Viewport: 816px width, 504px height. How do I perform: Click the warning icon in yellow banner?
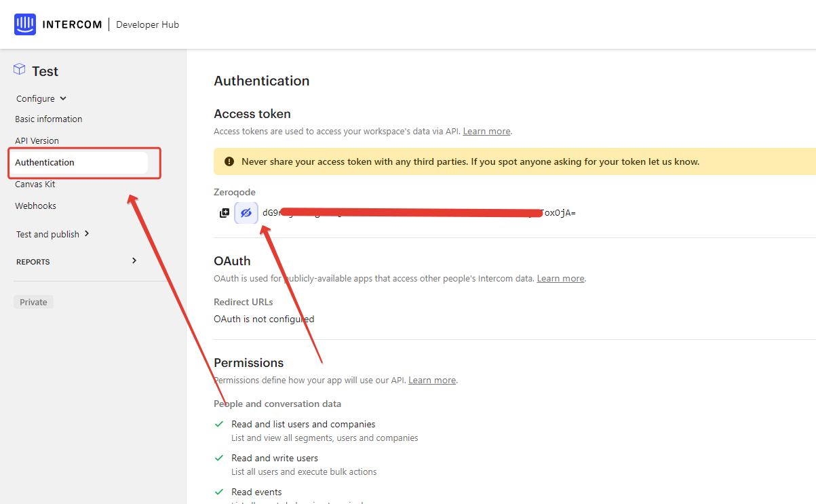229,162
